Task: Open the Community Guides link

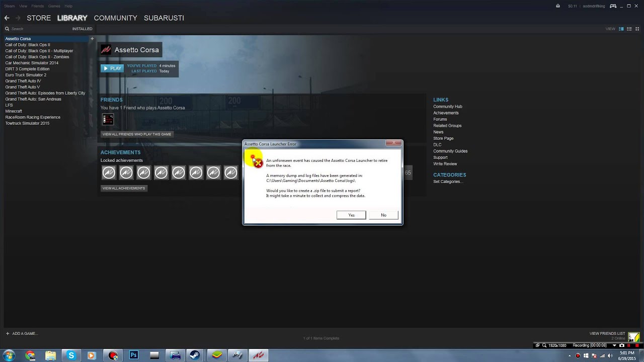Action: pyautogui.click(x=450, y=151)
